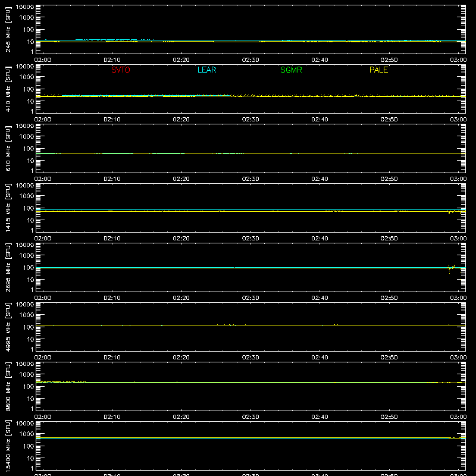476x476 pixels.
Task: Select the '4995 MHz [SFU]' axis title
Action: [x=8, y=327]
